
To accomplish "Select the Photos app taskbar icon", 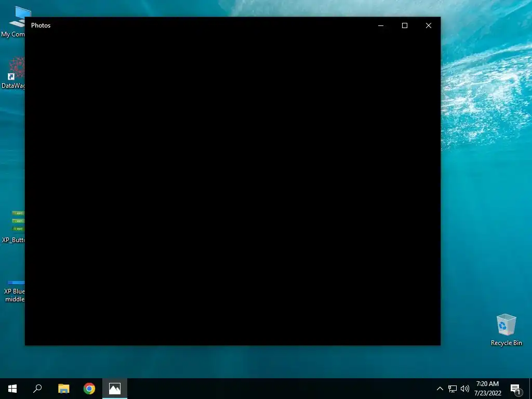I will [115, 389].
